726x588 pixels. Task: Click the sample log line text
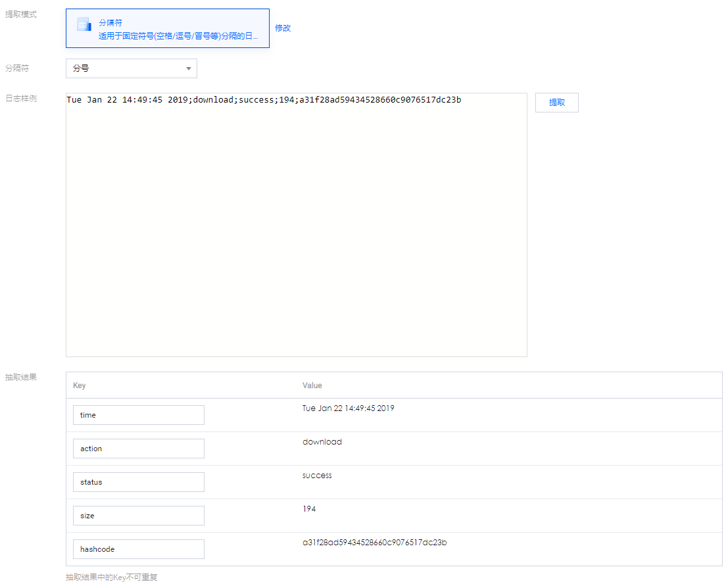pos(264,100)
